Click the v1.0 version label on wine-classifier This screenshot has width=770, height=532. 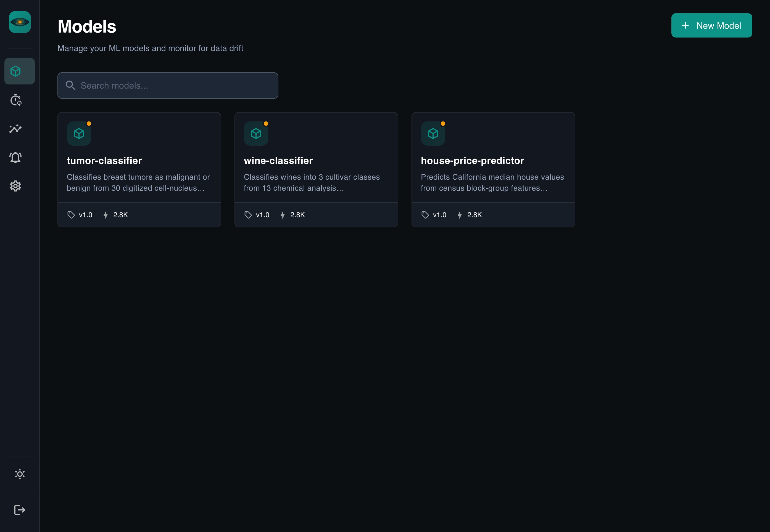point(263,215)
